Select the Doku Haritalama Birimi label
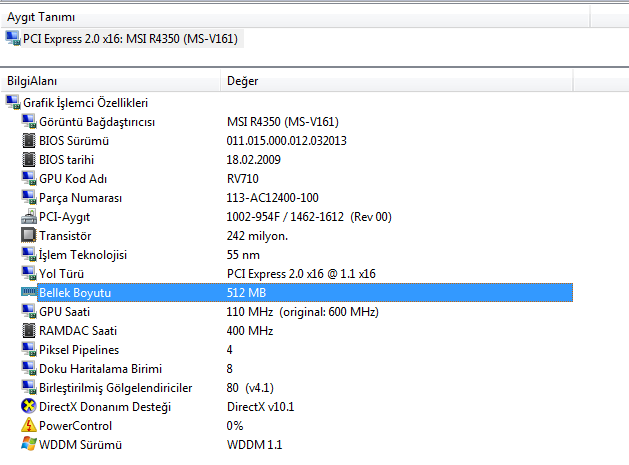629x465 pixels. [100, 369]
